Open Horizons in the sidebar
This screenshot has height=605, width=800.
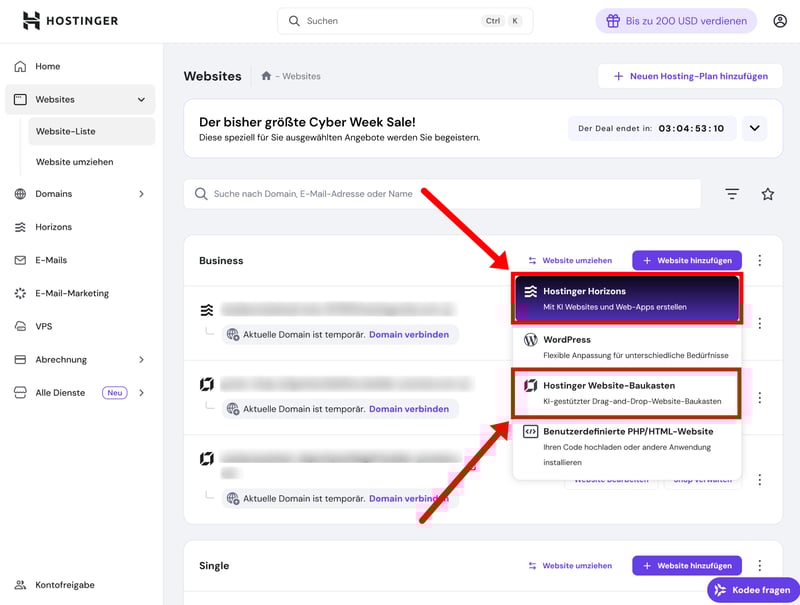click(x=54, y=227)
